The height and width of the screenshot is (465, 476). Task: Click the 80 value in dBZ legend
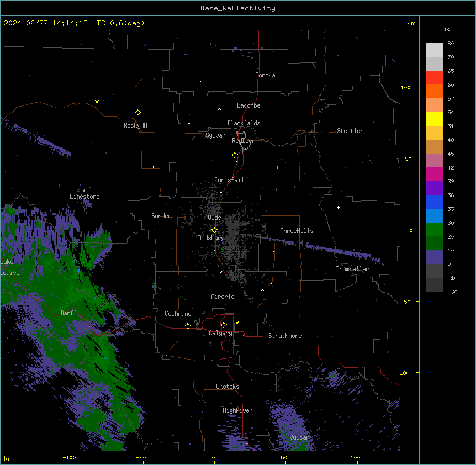point(451,44)
